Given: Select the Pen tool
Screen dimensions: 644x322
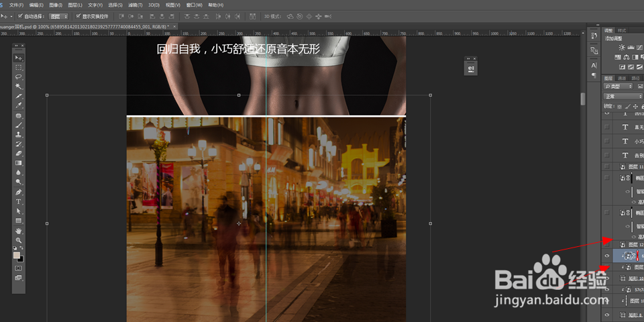Looking at the screenshot, I should 19,193.
